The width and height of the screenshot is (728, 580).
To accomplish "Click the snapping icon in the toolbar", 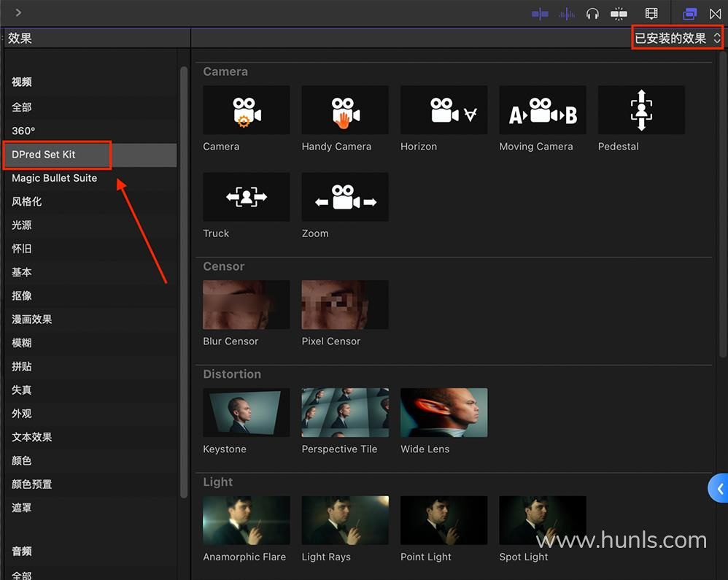I will click(x=619, y=13).
